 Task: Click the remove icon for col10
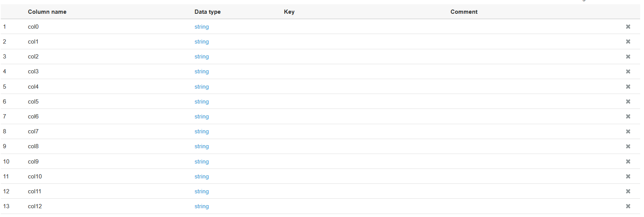(x=628, y=177)
